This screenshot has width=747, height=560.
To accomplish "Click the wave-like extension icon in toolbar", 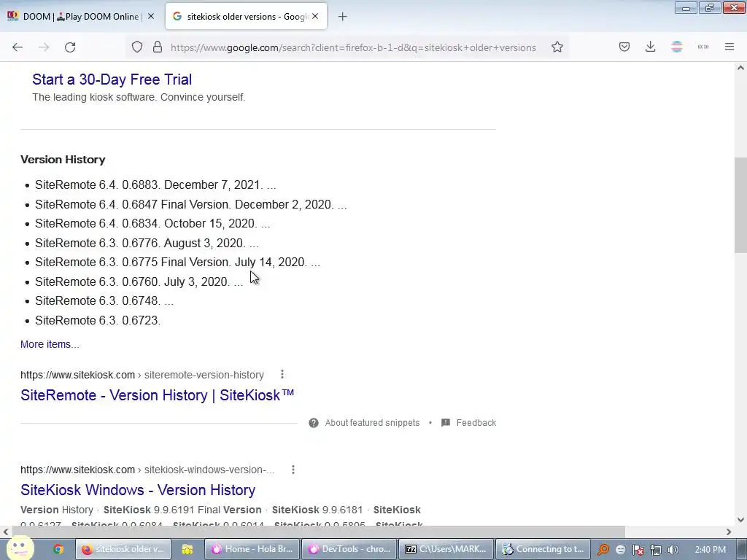I will (x=703, y=47).
